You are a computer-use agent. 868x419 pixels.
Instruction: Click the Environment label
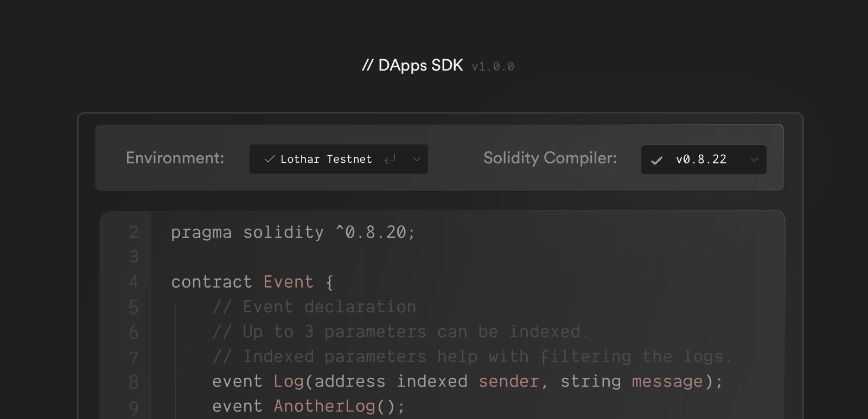pos(175,158)
